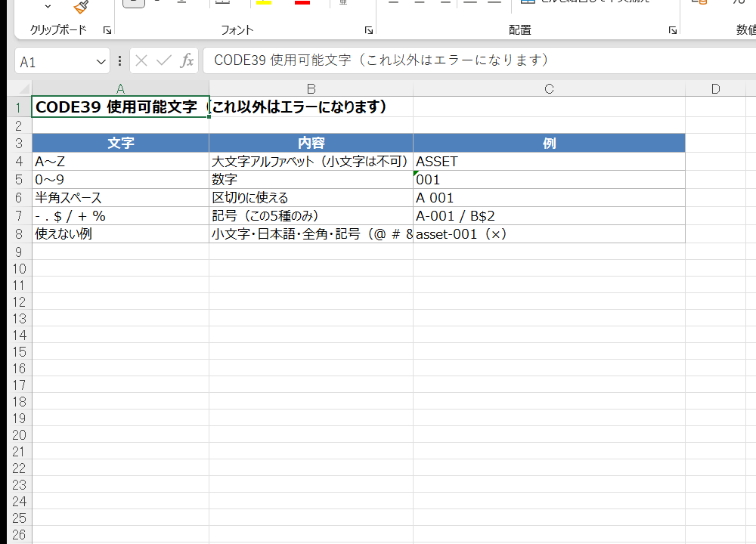This screenshot has width=756, height=544.
Task: Select row 3 header
Action: (x=19, y=143)
